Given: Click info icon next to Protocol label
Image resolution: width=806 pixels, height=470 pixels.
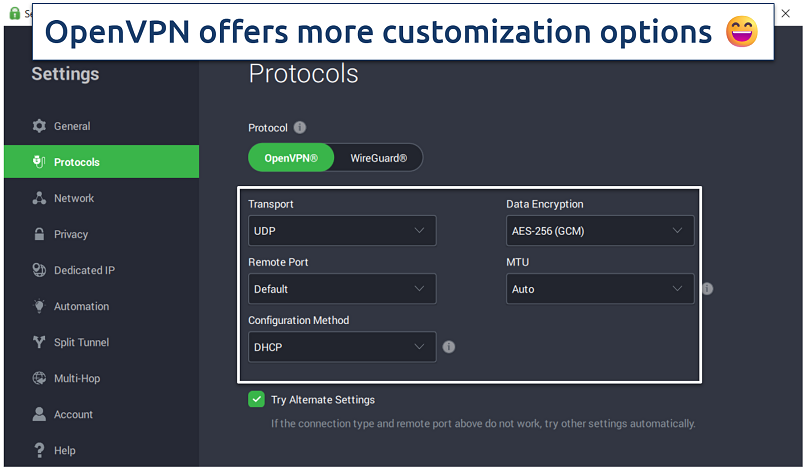Looking at the screenshot, I should click(x=300, y=128).
